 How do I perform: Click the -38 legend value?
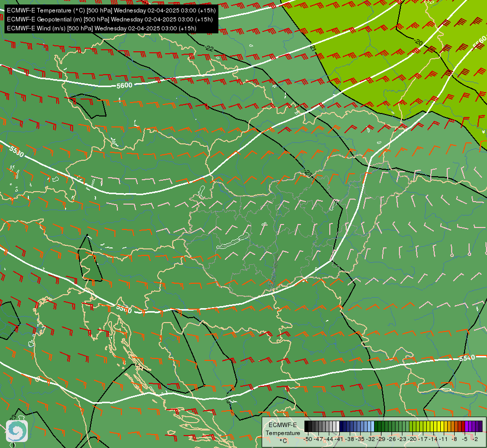pyautogui.click(x=350, y=439)
